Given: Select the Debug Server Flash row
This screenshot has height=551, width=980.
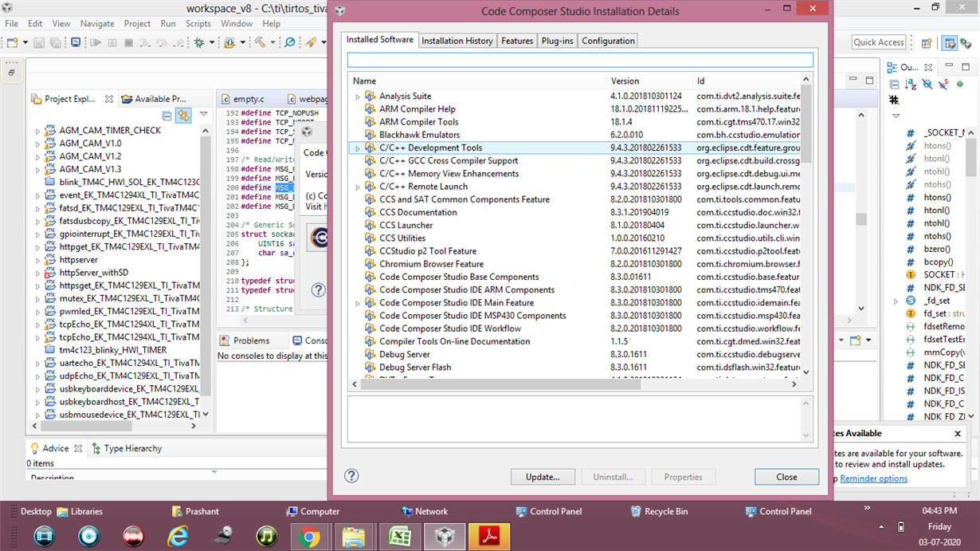Looking at the screenshot, I should tap(575, 368).
